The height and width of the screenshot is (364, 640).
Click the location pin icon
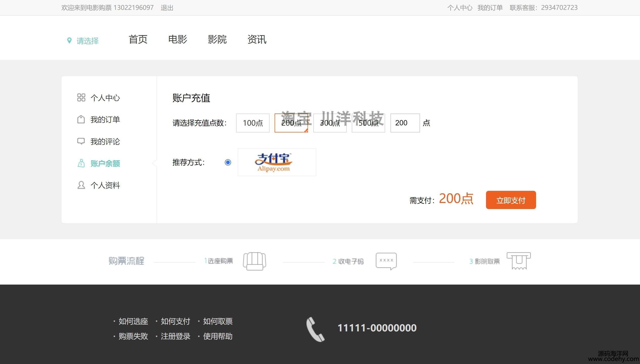click(x=69, y=40)
